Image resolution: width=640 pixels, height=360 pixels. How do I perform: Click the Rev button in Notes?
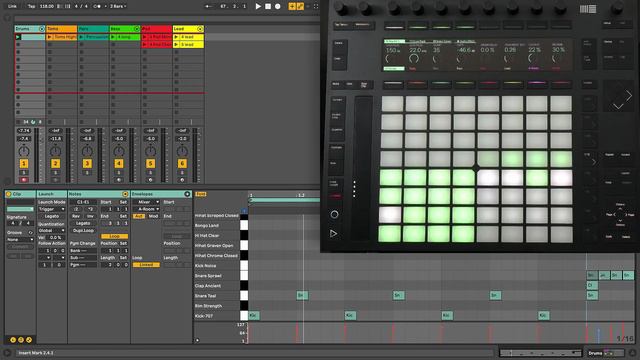[x=76, y=216]
